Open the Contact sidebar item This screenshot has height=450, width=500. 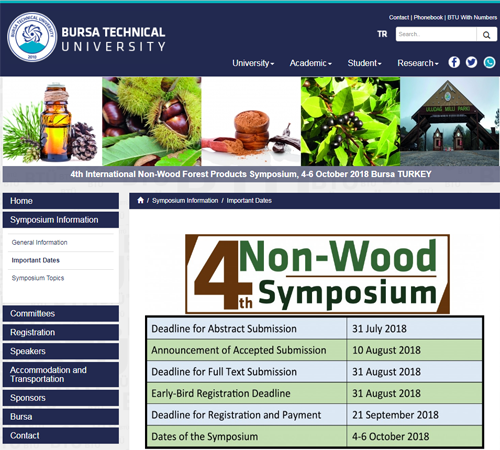[61, 436]
